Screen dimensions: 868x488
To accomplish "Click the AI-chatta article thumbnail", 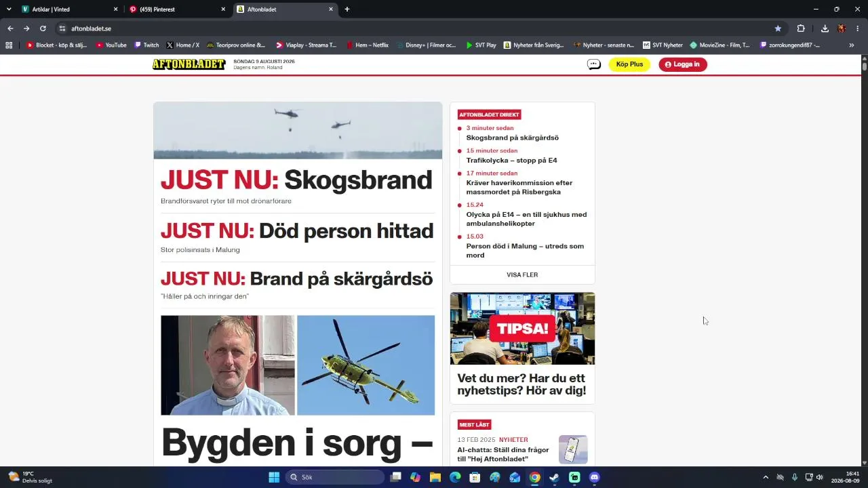I will (x=573, y=449).
